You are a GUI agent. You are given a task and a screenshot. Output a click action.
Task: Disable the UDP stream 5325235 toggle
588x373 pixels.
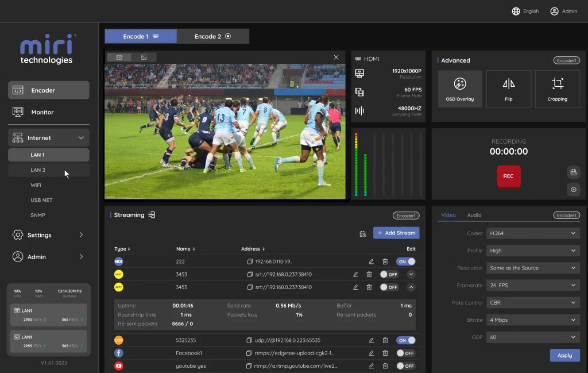point(406,340)
